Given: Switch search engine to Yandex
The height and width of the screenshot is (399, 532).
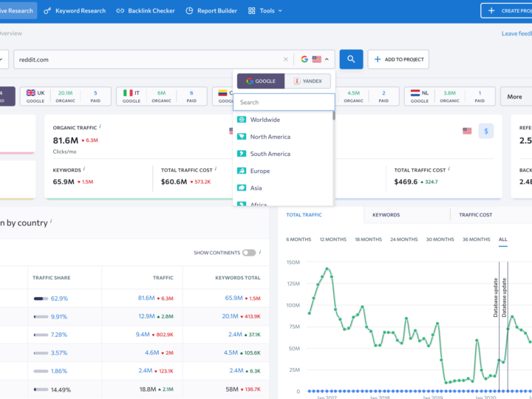Looking at the screenshot, I should click(307, 81).
